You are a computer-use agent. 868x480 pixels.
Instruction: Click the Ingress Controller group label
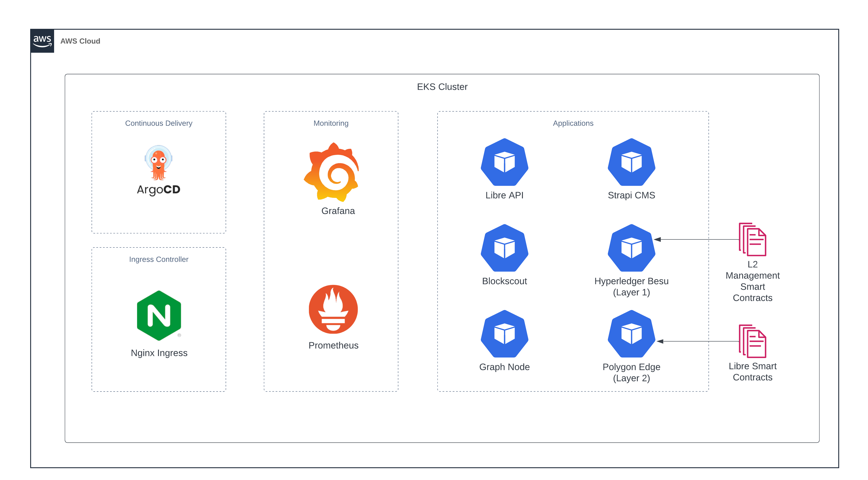pos(159,259)
